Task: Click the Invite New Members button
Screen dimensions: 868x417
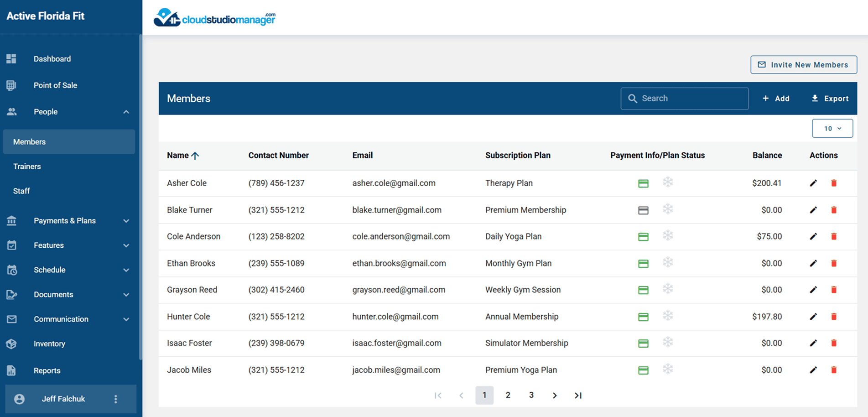Action: tap(803, 65)
